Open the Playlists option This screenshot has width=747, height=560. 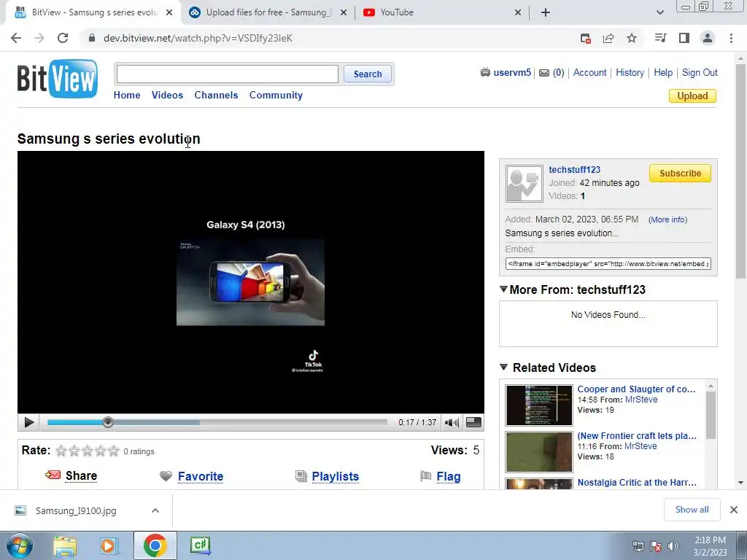[x=336, y=476]
